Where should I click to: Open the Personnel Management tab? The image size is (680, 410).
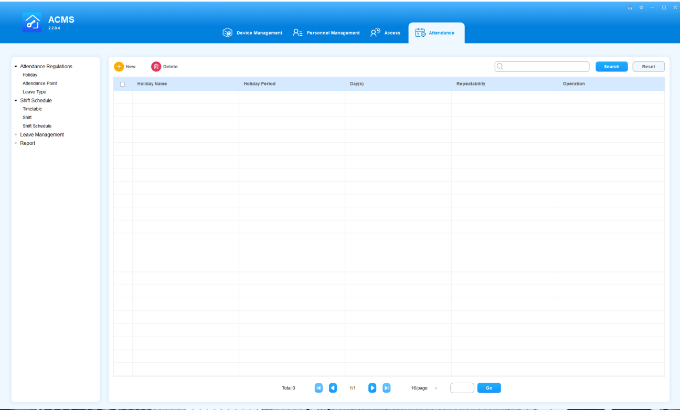click(x=326, y=33)
